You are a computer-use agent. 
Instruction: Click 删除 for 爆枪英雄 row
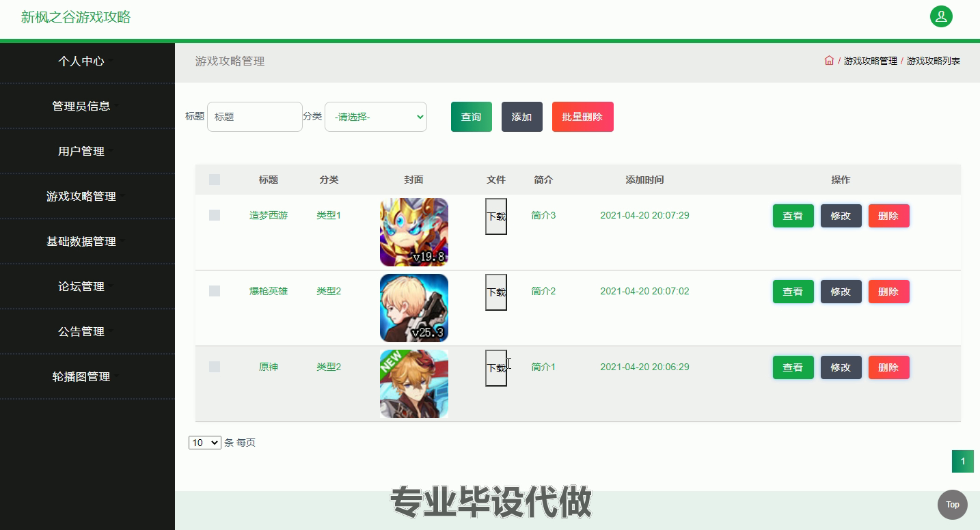coord(889,292)
